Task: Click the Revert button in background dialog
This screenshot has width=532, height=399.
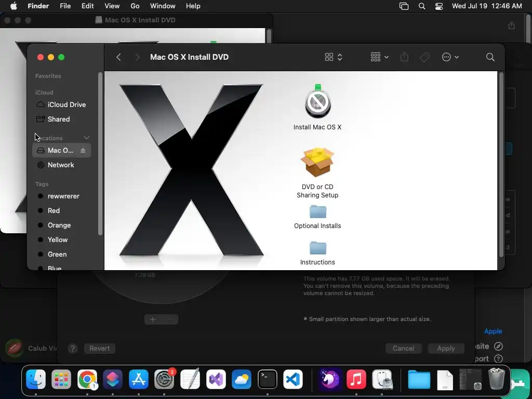Action: [x=99, y=349]
